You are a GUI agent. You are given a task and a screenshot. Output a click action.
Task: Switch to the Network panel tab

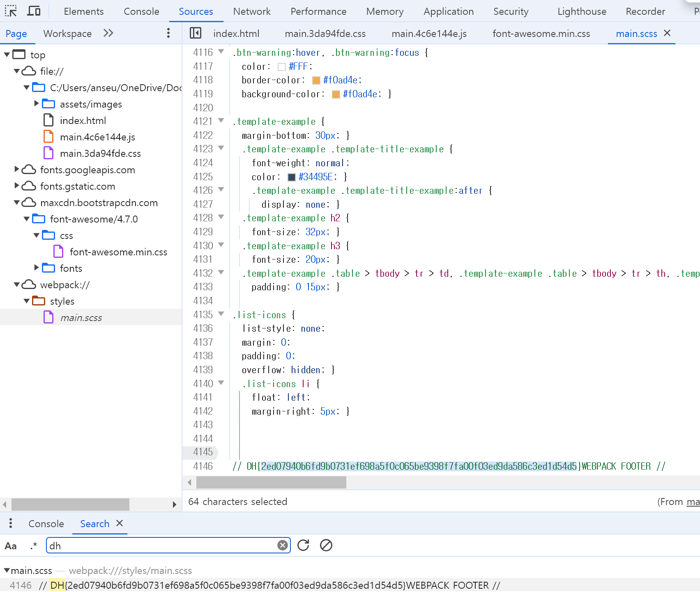(251, 11)
